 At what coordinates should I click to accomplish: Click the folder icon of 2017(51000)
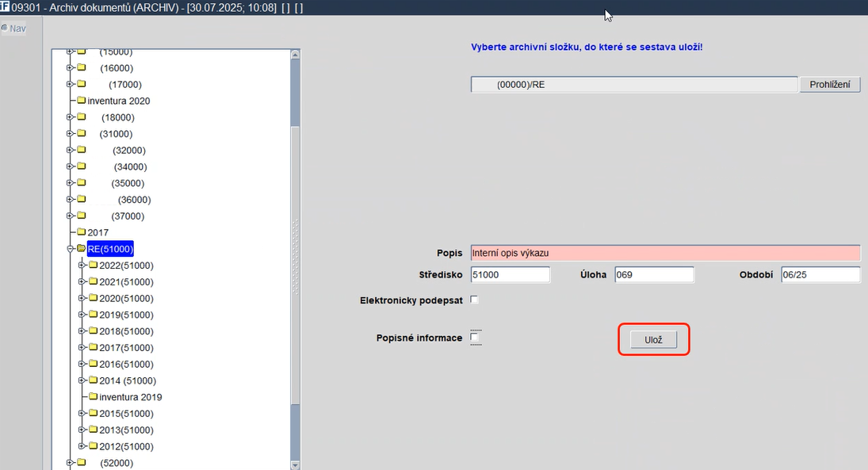pos(93,347)
